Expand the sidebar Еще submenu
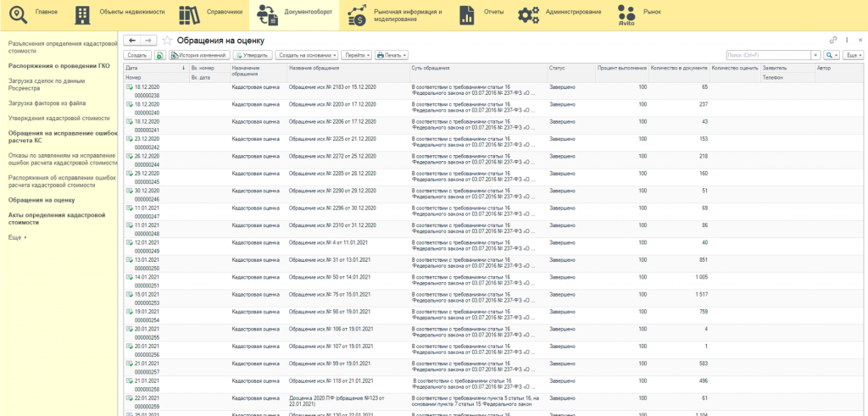 (17, 237)
